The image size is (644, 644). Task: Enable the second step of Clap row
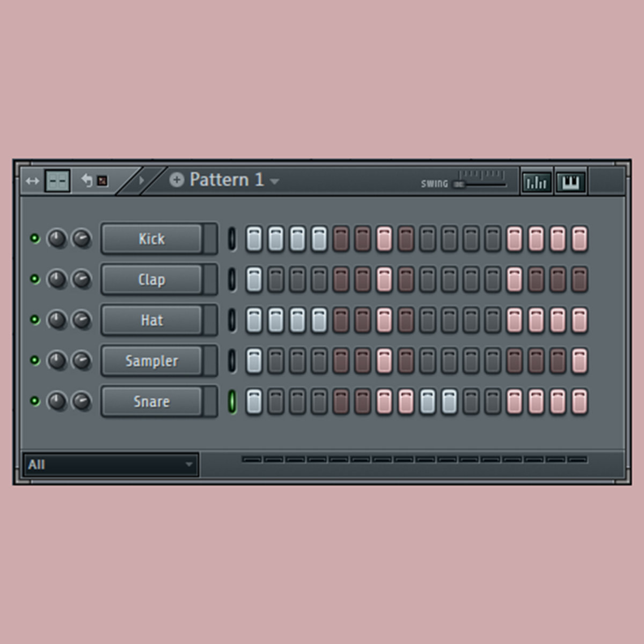point(275,280)
